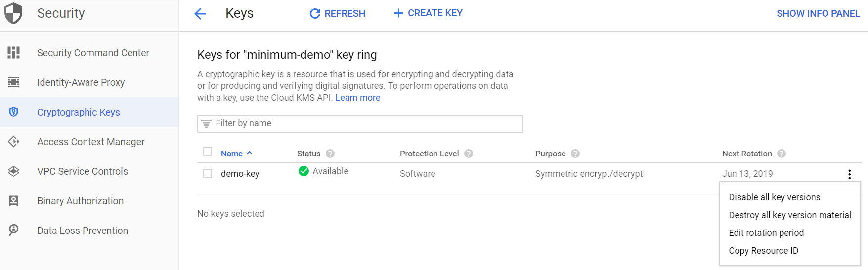This screenshot has width=868, height=270.
Task: Click the Data Loss Prevention icon
Action: [14, 230]
